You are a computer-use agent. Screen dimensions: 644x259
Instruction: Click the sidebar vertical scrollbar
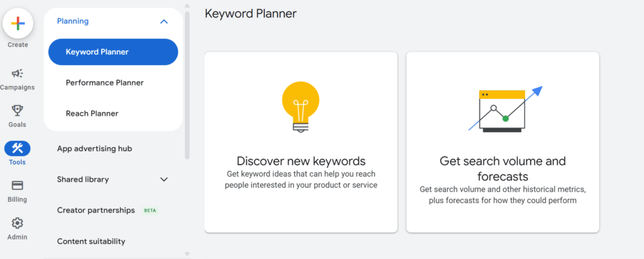[187, 82]
